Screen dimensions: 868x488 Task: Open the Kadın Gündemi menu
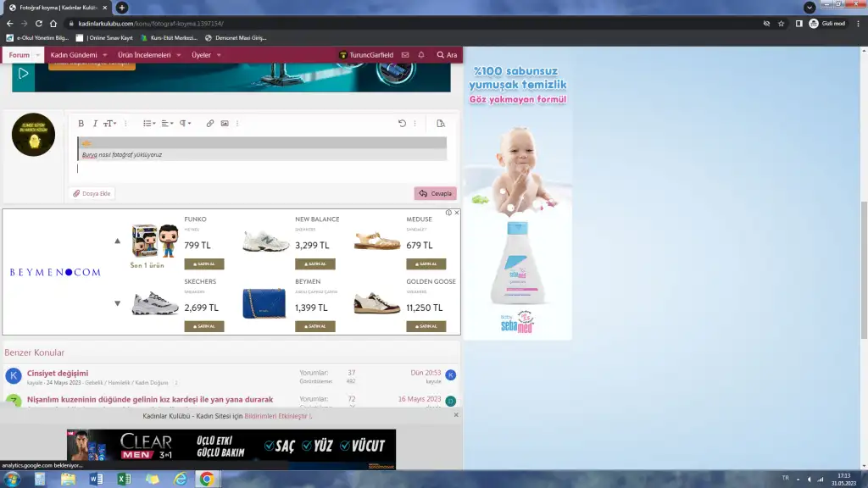point(74,55)
